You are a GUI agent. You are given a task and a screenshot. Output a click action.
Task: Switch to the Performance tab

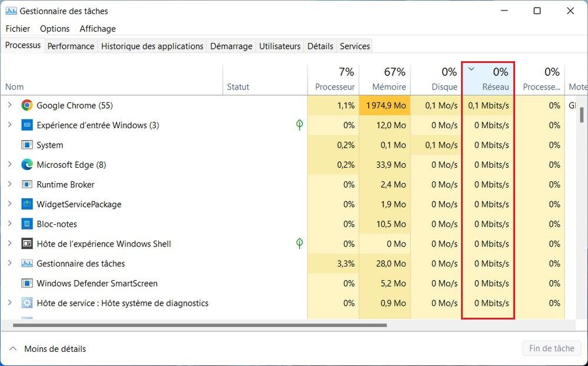tap(71, 46)
